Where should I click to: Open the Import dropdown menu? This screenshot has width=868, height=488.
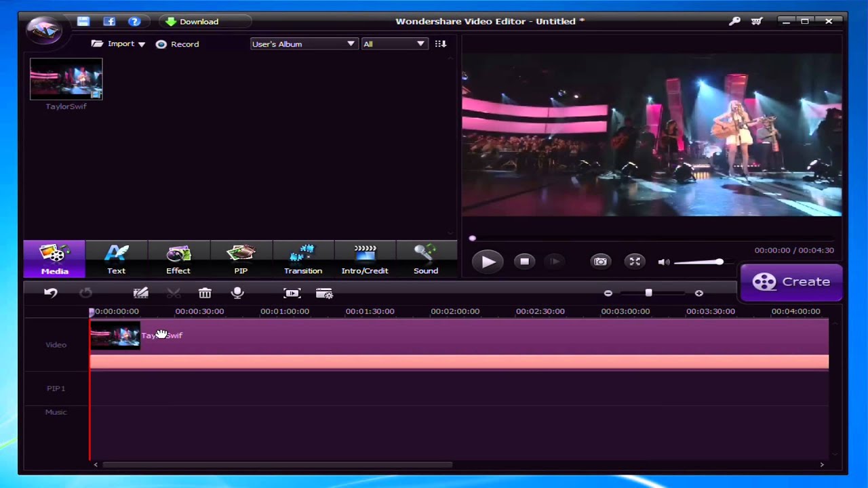[x=119, y=44]
